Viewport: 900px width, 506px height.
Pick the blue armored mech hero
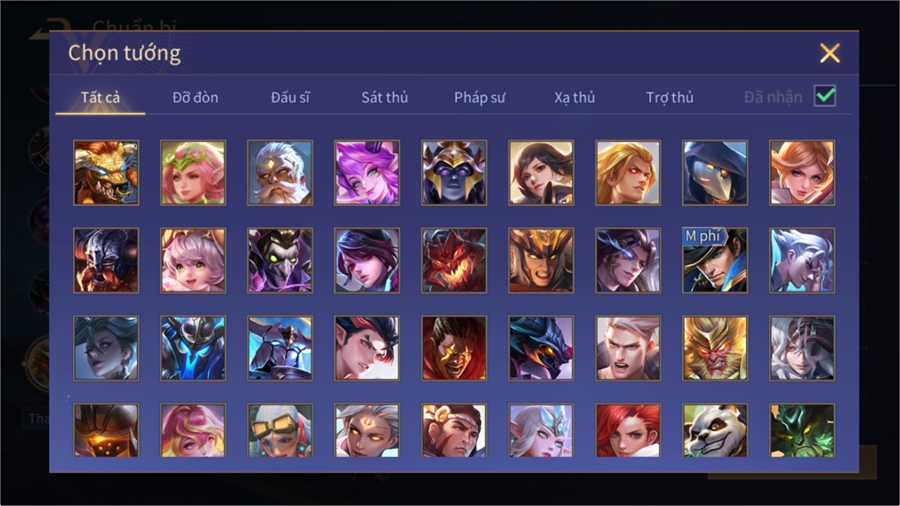tap(193, 348)
